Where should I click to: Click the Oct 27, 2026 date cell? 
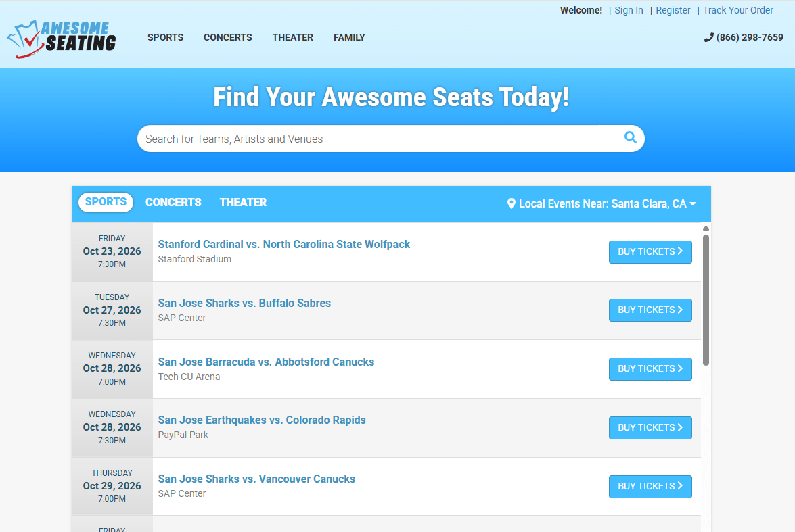(x=112, y=310)
